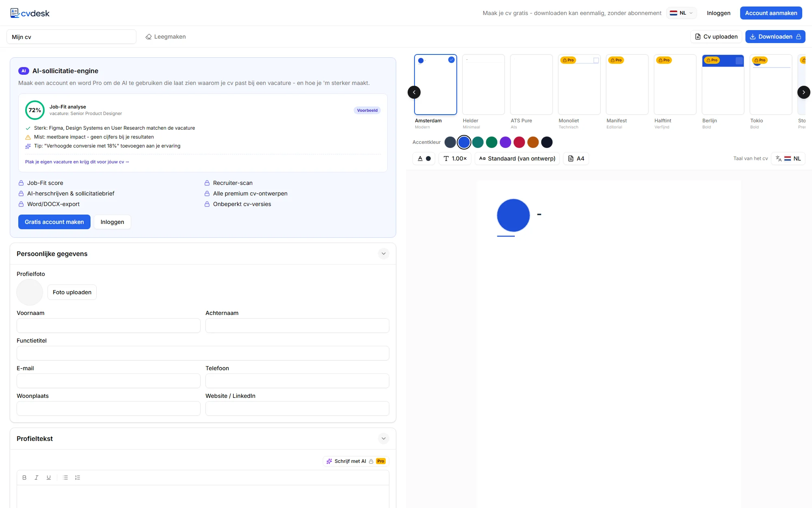
Task: Open the text color picker
Action: coord(424,158)
